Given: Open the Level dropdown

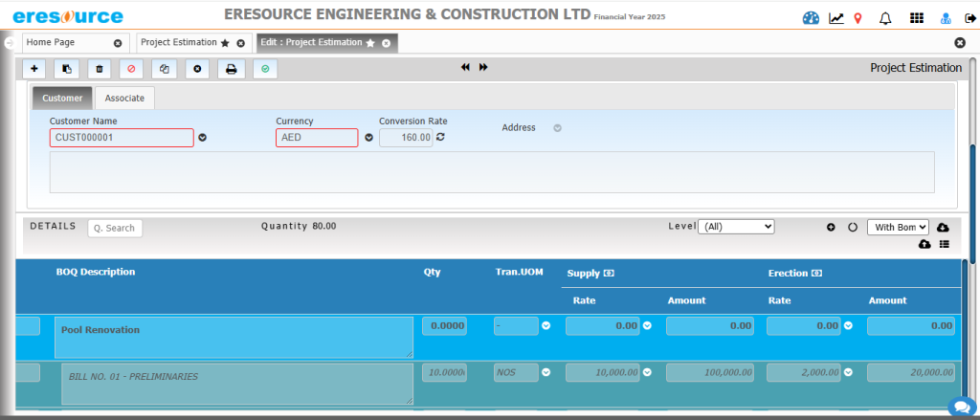Looking at the screenshot, I should click(x=735, y=227).
